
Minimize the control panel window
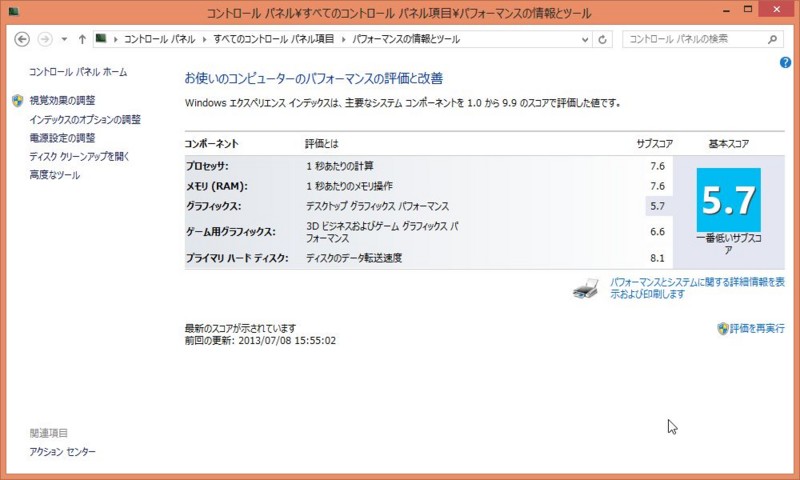pyautogui.click(x=727, y=10)
